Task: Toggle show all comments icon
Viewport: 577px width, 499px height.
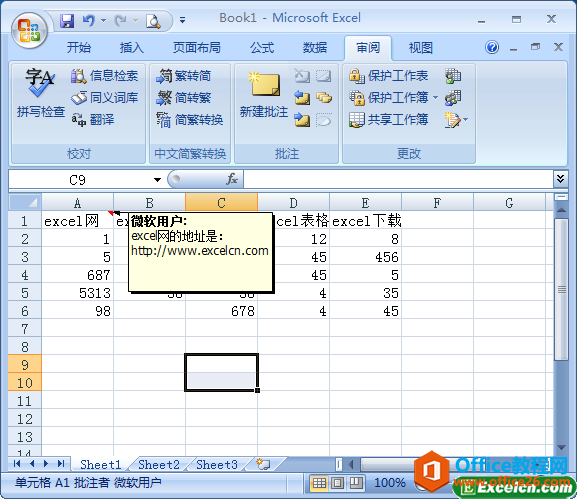Action: point(323,98)
